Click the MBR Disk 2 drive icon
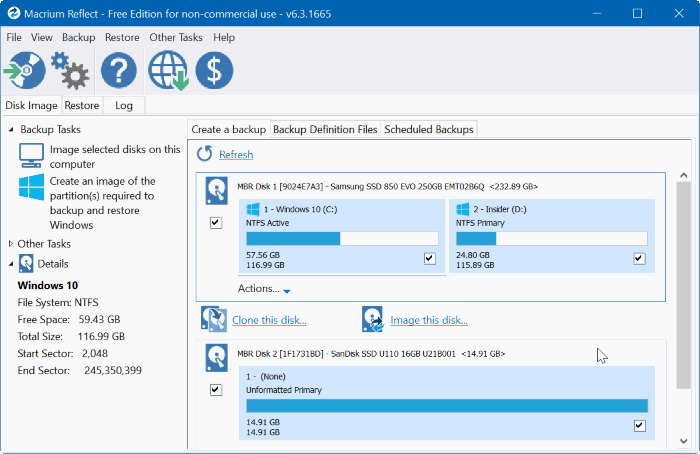Image resolution: width=700 pixels, height=454 pixels. [217, 358]
